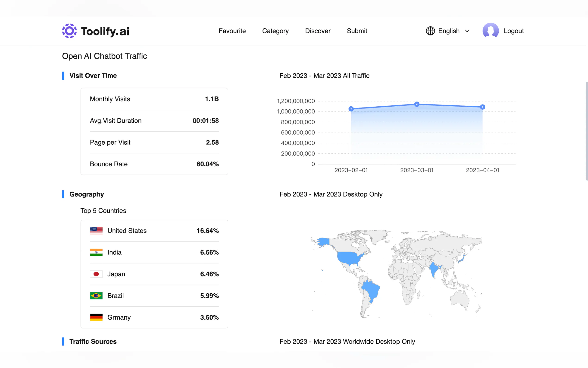Click the Brazil flag icon
The image size is (588, 368).
click(x=96, y=295)
